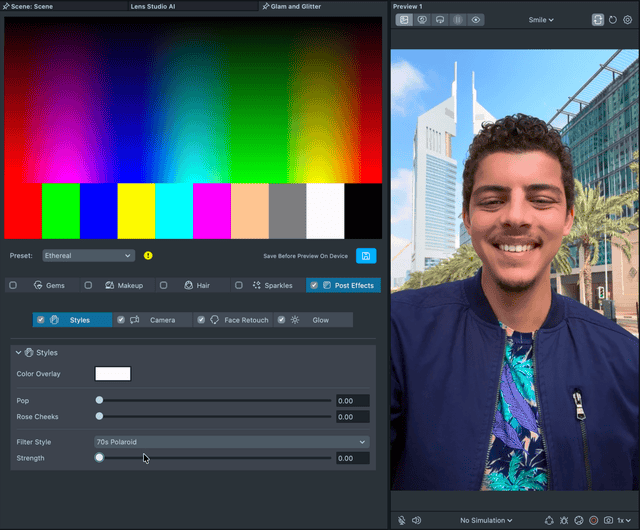Click the yellow warning icon beside Preset

point(148,256)
